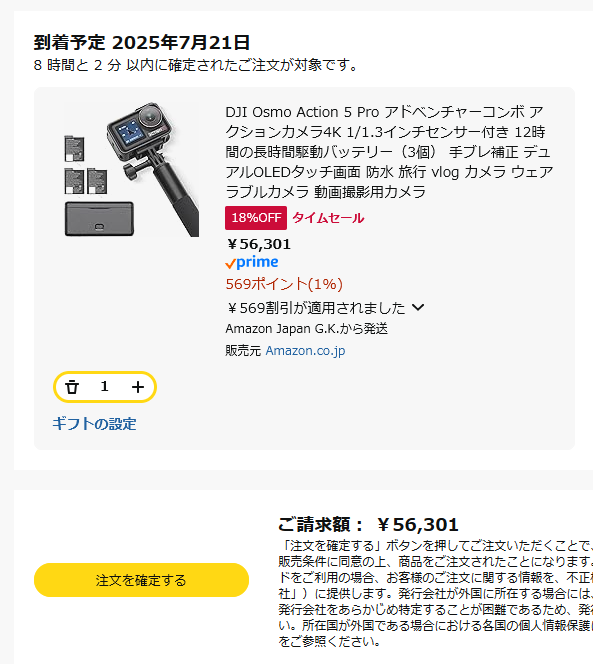Viewport: 593px width, 664px height.
Task: Click the red 18%OFF badge
Action: pyautogui.click(x=256, y=218)
